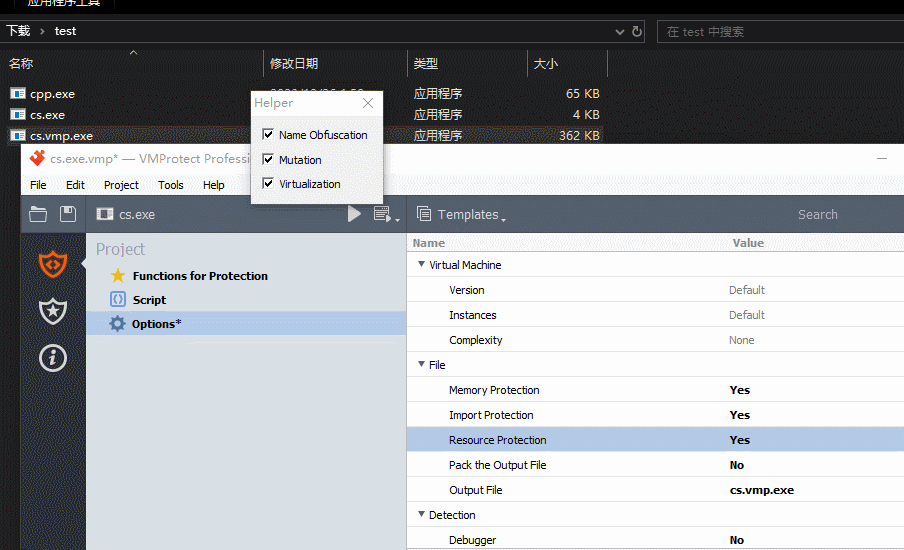Image resolution: width=904 pixels, height=550 pixels.
Task: Sort Explorer by 名称 column
Action: tap(21, 63)
